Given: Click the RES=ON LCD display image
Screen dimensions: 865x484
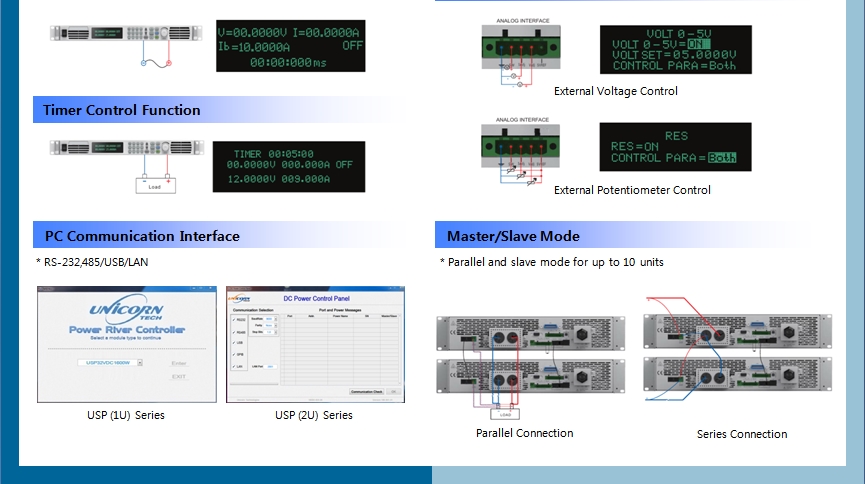Looking at the screenshot, I should click(x=675, y=147).
